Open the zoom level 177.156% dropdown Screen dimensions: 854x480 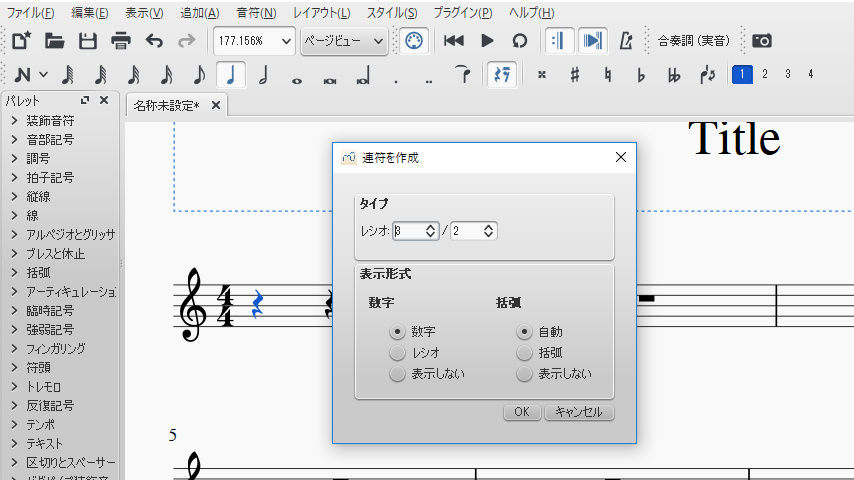click(254, 41)
